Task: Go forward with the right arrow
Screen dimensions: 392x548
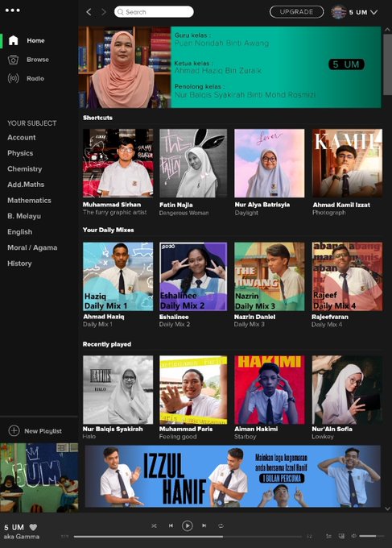Action: point(104,12)
